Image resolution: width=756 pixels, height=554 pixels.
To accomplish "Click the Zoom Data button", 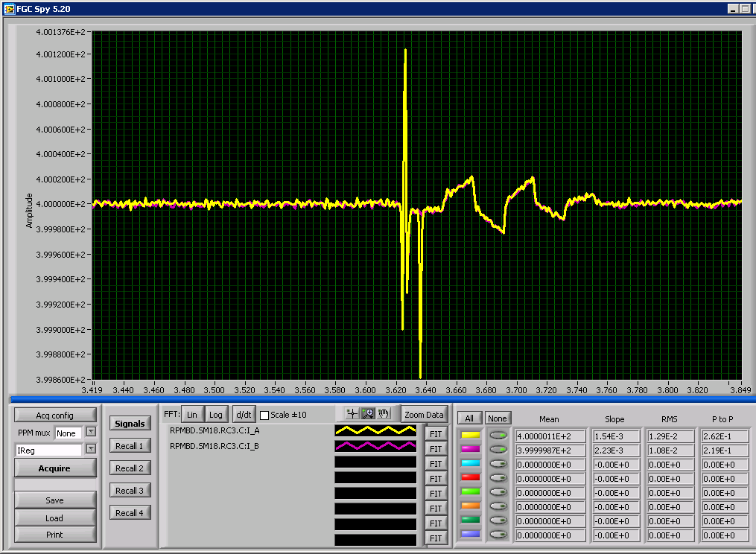I will [424, 415].
